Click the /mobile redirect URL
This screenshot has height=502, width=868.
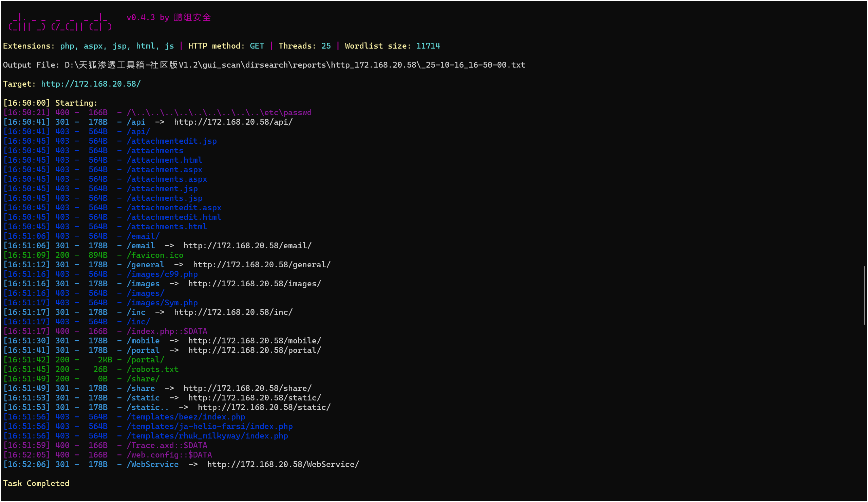[254, 341]
